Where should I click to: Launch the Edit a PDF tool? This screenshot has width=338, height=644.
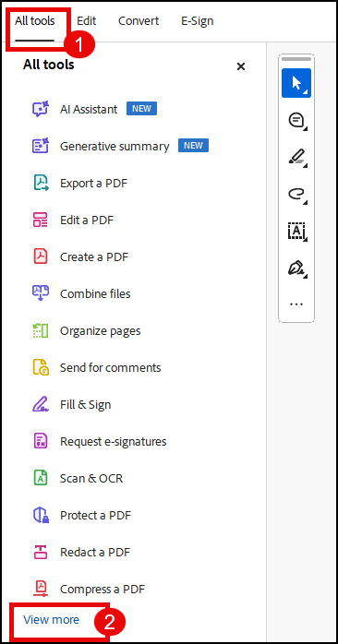tap(87, 221)
